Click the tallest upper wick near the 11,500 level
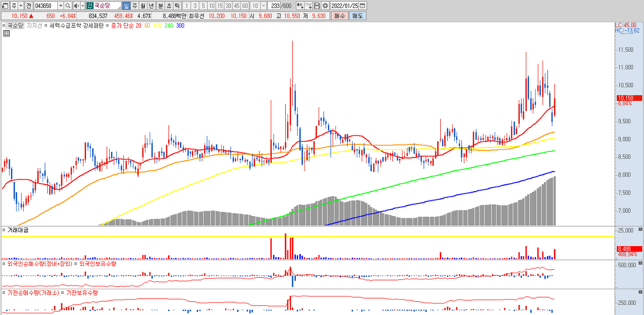This screenshot has width=644, height=315. (292, 63)
